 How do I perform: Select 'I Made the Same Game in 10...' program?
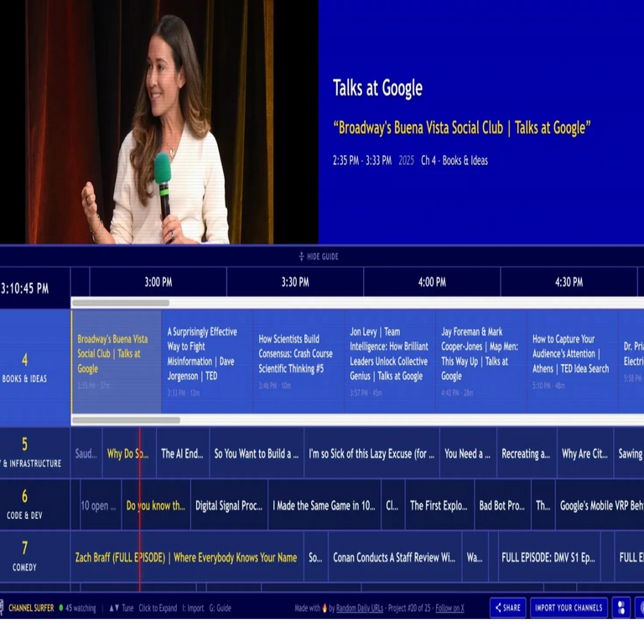point(325,505)
